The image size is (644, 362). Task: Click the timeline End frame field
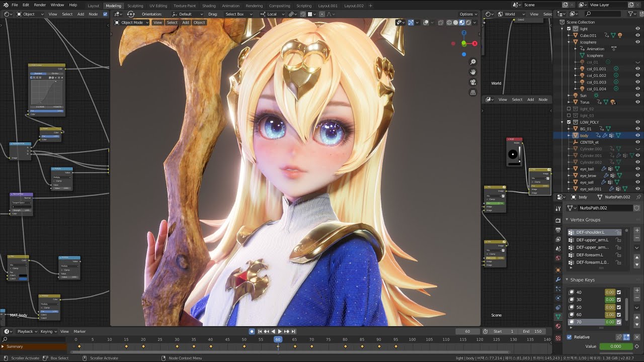click(533, 331)
